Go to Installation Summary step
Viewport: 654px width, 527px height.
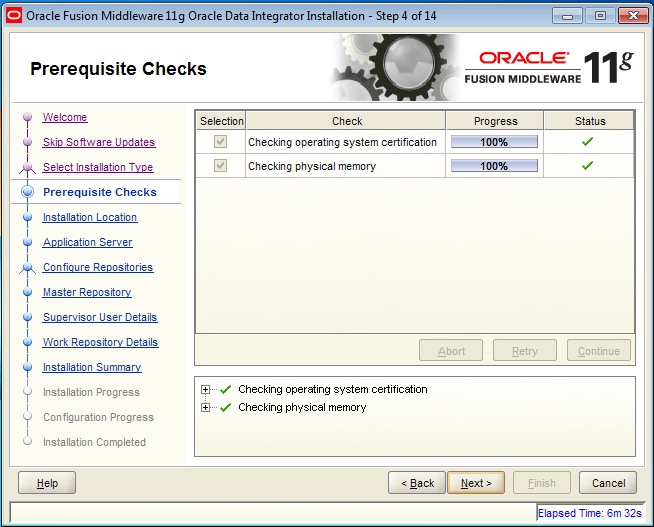(92, 367)
